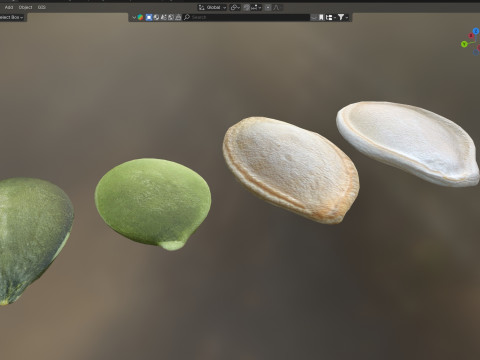Open the snapping options dropdown
Viewport: 480px width, 360px height.
256,7
